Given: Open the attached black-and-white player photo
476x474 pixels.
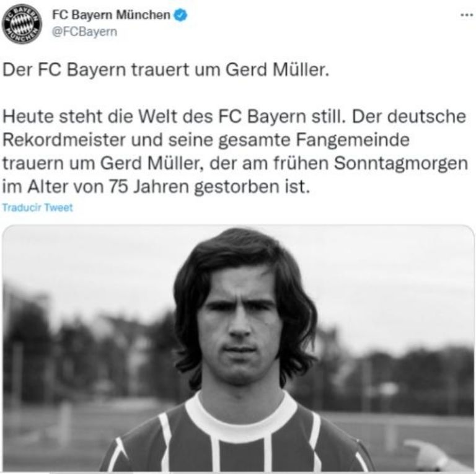Looking at the screenshot, I should (238, 348).
